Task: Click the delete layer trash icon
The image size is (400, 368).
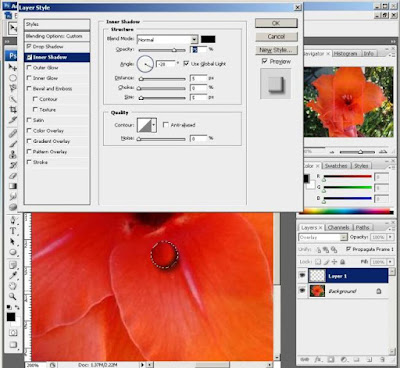Action: click(382, 360)
